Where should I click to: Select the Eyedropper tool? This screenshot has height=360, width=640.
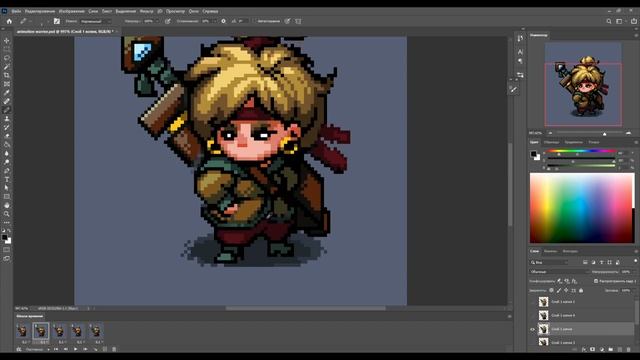[7, 93]
